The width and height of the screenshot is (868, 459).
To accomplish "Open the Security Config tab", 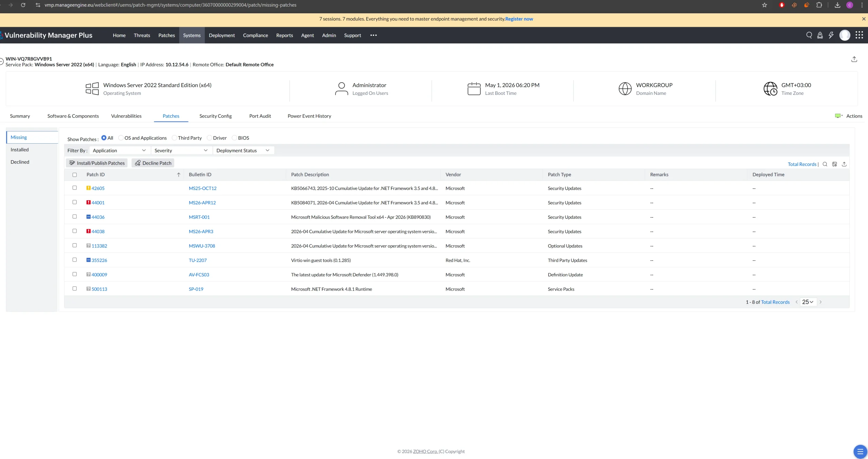I will tap(216, 116).
